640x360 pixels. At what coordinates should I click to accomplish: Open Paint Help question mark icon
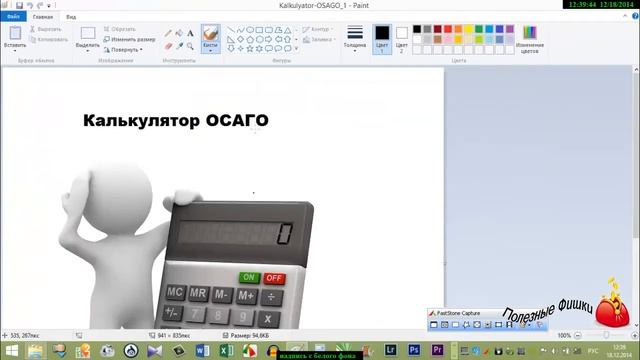point(635,16)
